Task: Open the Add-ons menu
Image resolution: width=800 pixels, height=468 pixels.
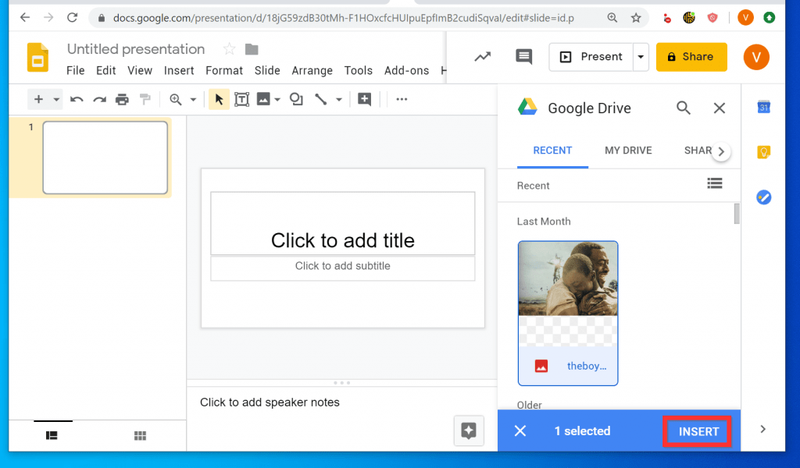Action: pos(407,70)
